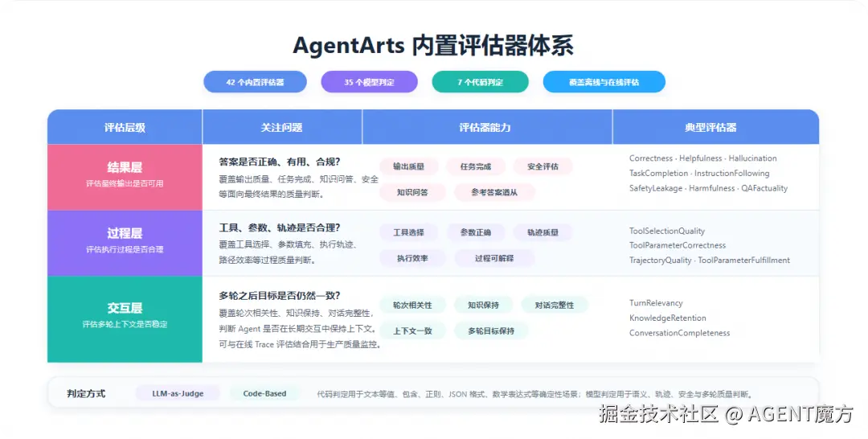Click the "Hallucination" evaluator name
Screen dimensions: 868x439
tap(753, 158)
